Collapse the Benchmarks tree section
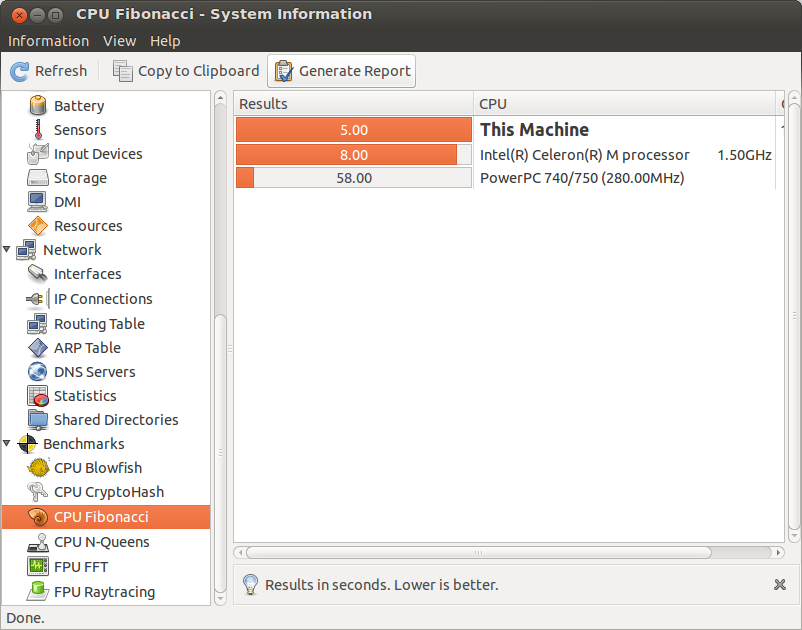 pos(7,443)
